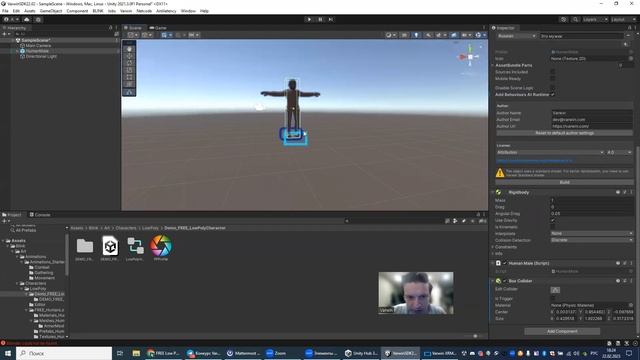Click the Rigidbody component help icon
640x360 pixels.
[618, 192]
